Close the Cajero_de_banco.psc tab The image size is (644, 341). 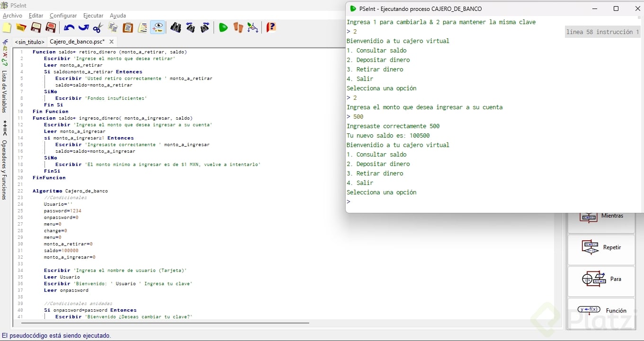pyautogui.click(x=112, y=42)
